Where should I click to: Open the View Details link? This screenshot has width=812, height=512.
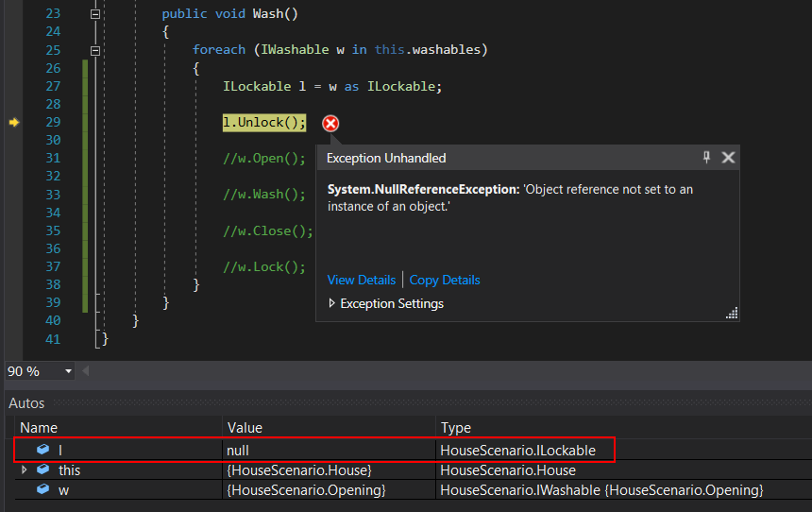point(362,280)
